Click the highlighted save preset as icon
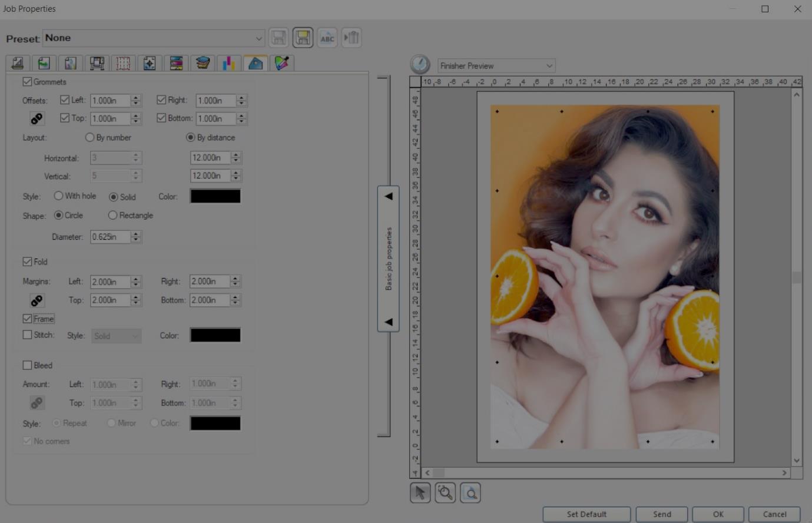Viewport: 812px width, 523px height. [x=303, y=38]
